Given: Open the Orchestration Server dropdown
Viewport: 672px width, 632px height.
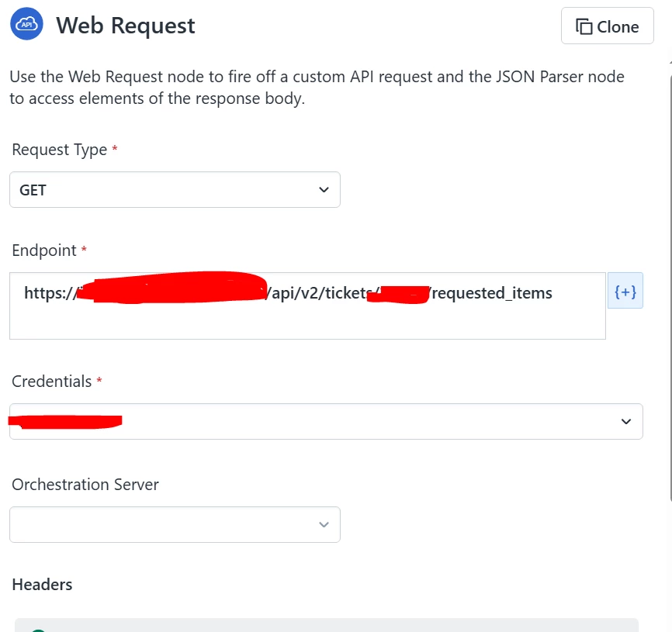Looking at the screenshot, I should [x=175, y=524].
